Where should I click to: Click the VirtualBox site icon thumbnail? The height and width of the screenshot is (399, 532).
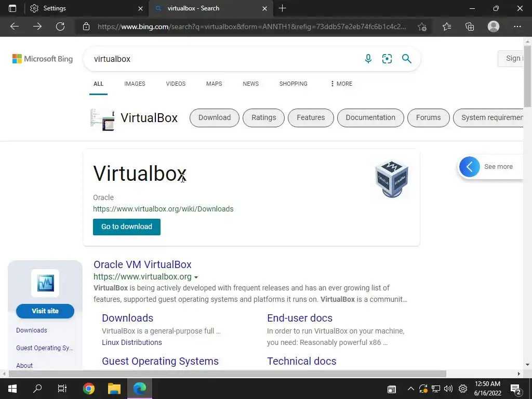tap(45, 283)
